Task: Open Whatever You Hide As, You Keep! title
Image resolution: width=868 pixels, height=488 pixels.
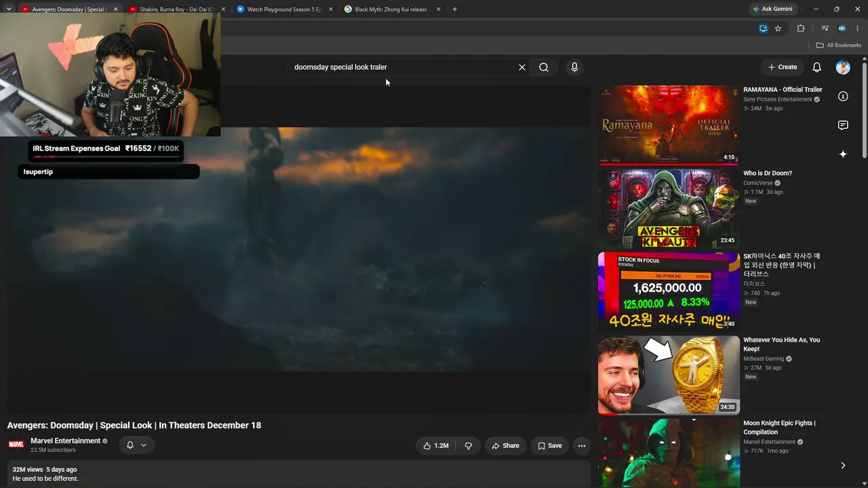Action: coord(781,344)
